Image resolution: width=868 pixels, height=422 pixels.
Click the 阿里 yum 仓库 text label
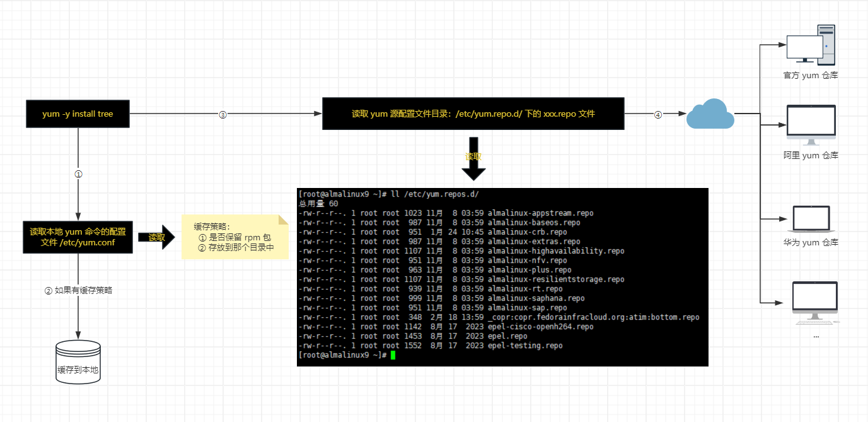(811, 156)
